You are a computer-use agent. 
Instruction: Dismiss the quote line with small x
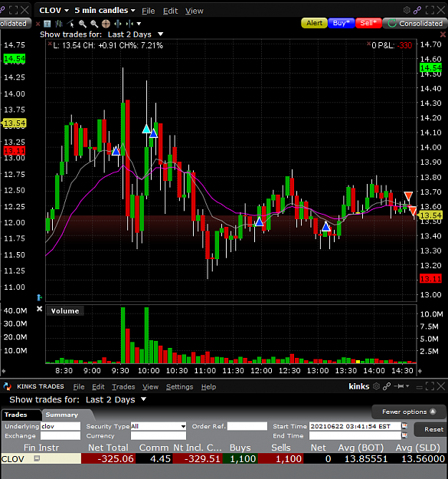pos(50,44)
